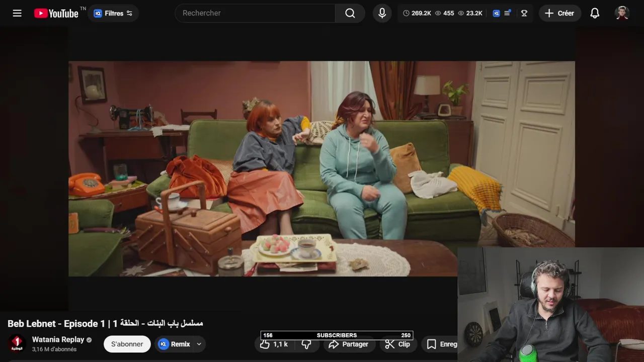Click the video player to pause
This screenshot has height=362, width=644.
[x=321, y=168]
